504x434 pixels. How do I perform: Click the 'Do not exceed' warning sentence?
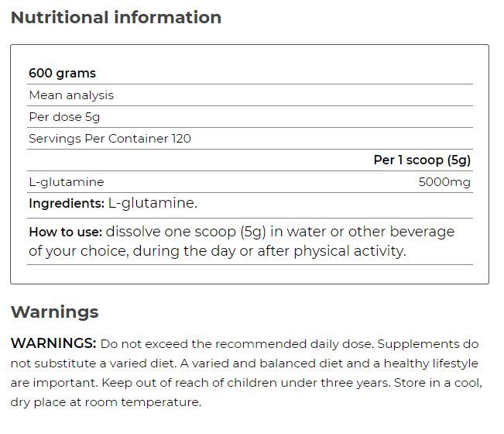237,344
